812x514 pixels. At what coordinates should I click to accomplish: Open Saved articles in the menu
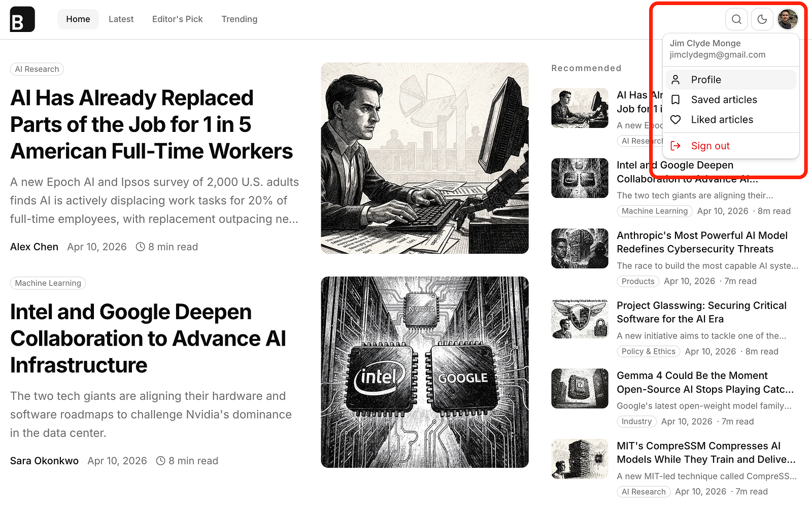pos(731,100)
